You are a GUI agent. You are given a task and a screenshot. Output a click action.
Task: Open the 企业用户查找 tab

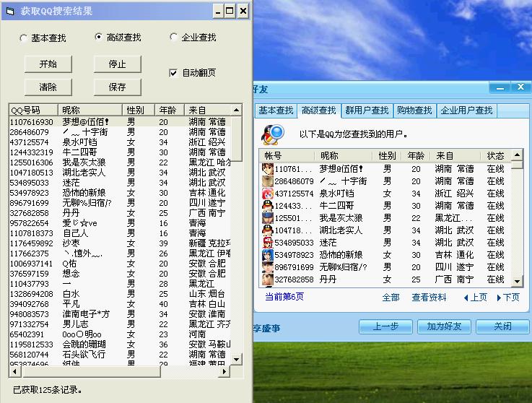(466, 110)
